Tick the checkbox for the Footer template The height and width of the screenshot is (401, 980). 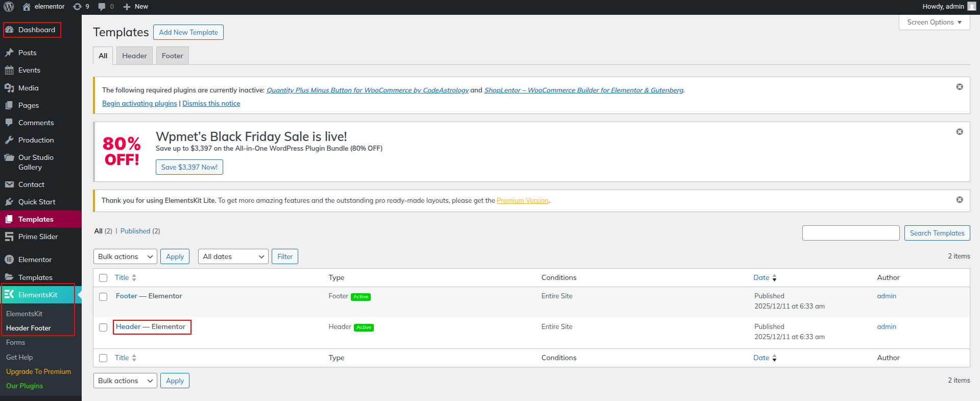pyautogui.click(x=103, y=297)
